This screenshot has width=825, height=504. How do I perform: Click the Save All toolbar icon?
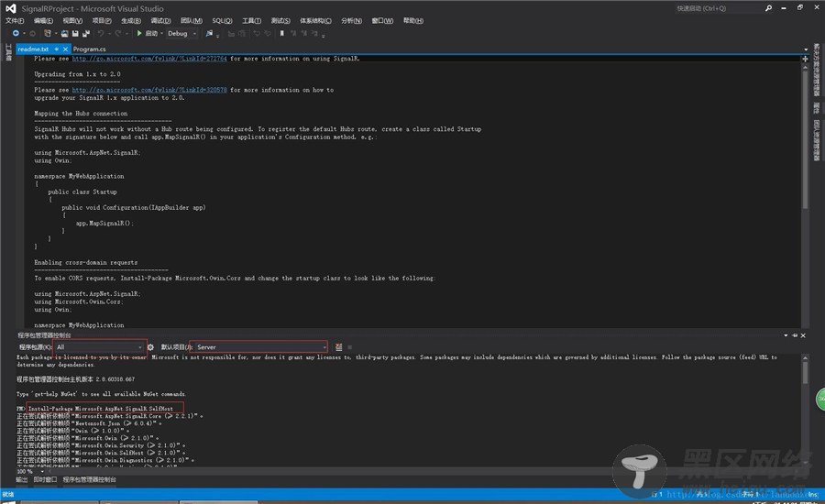86,33
